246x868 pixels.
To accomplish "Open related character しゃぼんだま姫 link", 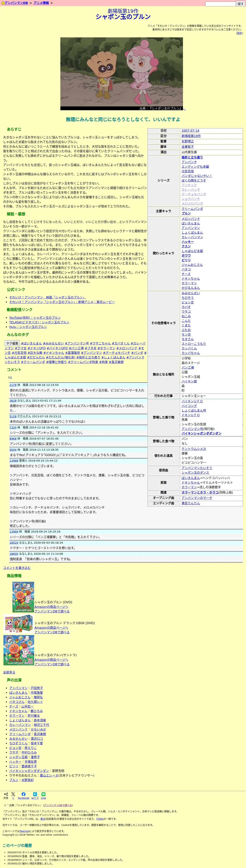I will 192,251.
